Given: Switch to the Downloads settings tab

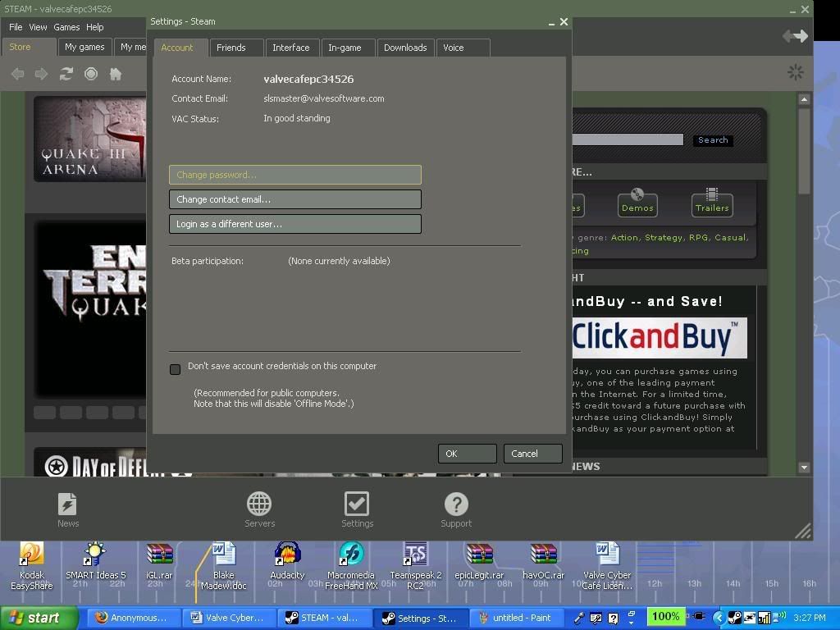Looking at the screenshot, I should click(405, 48).
